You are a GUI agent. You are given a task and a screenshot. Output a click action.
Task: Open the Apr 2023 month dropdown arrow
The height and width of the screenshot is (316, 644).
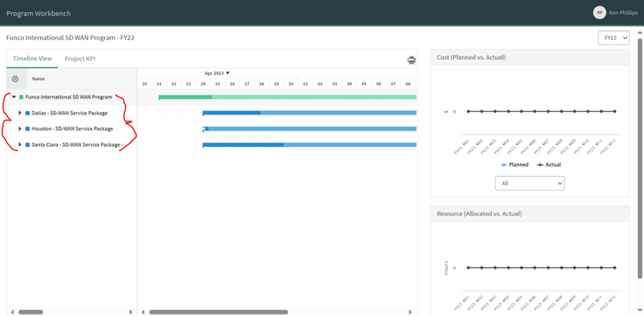pyautogui.click(x=228, y=73)
